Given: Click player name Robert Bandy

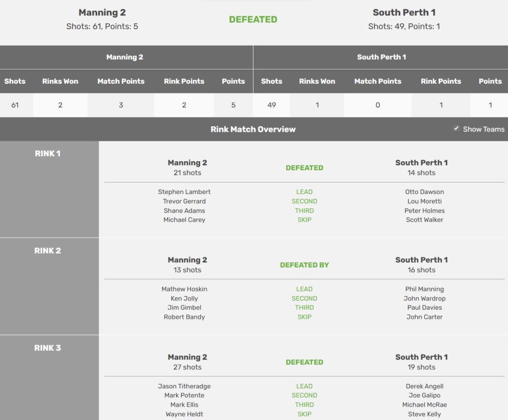Looking at the screenshot, I should pyautogui.click(x=185, y=317).
